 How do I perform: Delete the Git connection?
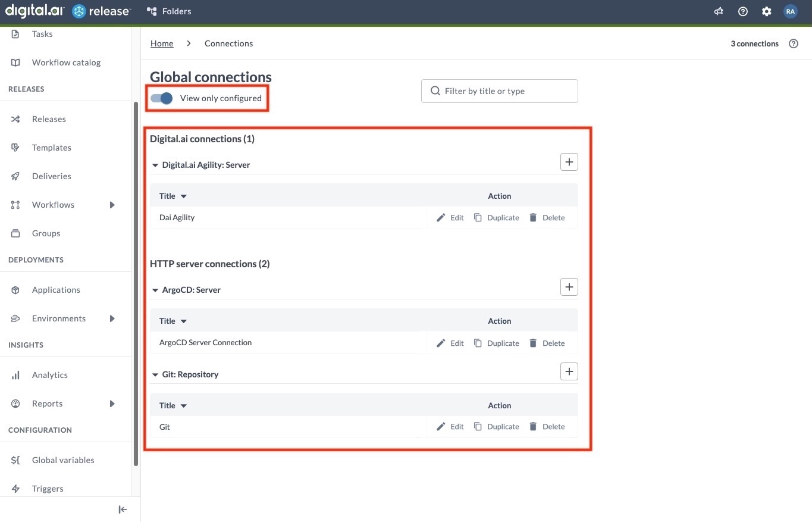pos(547,426)
